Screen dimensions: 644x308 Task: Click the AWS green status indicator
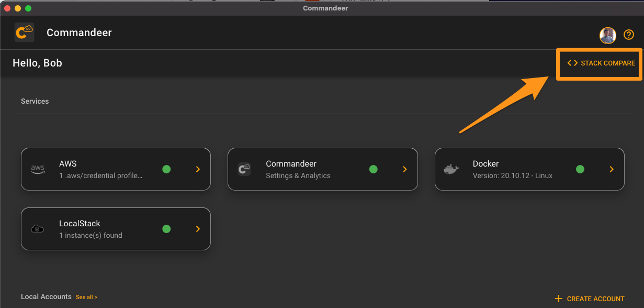[166, 169]
